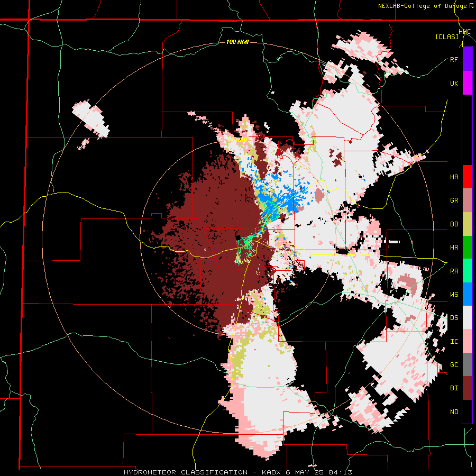Click the blue WS legend swatch

467,294
